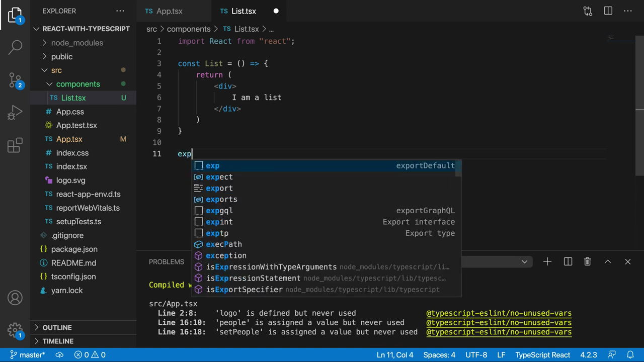Open the PROBLEMS panel tab
The height and width of the screenshot is (362, 644).
(x=167, y=261)
